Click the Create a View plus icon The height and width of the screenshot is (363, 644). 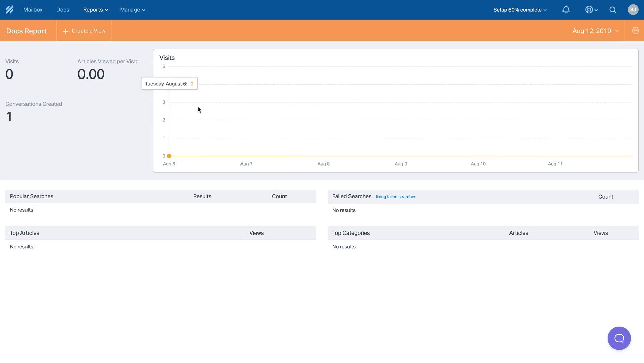(65, 31)
